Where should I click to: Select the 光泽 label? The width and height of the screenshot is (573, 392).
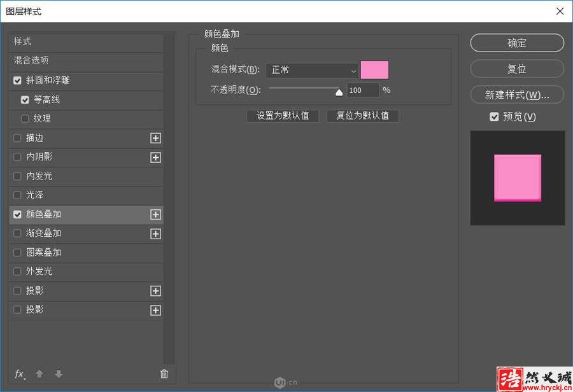(35, 195)
